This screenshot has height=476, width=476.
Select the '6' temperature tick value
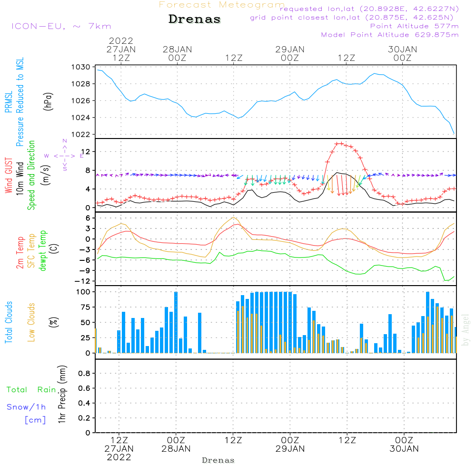(88, 218)
